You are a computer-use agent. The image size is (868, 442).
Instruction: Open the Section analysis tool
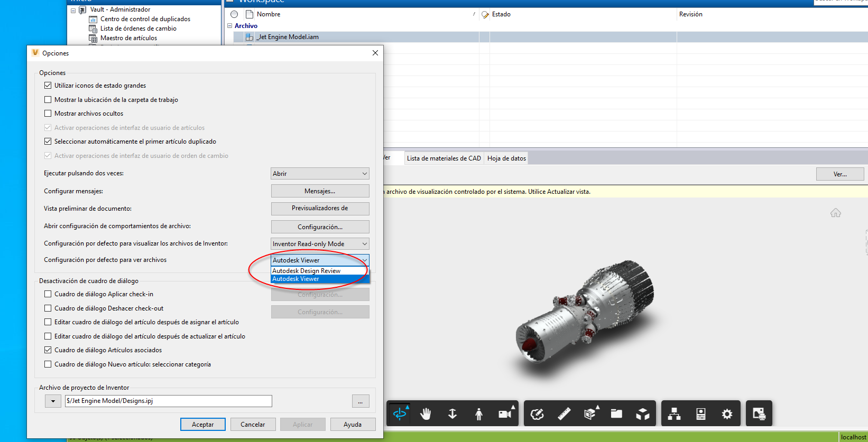pyautogui.click(x=590, y=414)
